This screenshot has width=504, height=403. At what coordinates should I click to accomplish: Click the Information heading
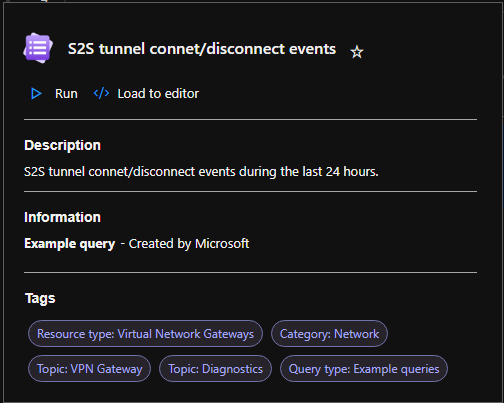(62, 217)
